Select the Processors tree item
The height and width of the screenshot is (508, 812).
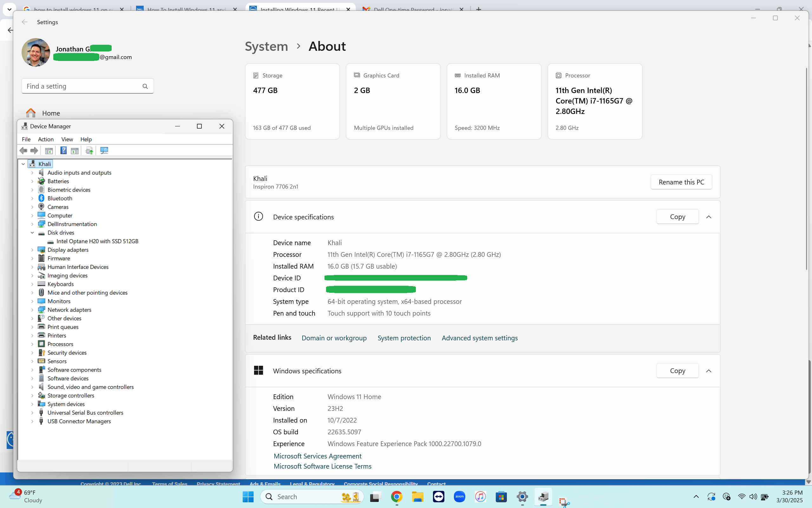coord(60,344)
